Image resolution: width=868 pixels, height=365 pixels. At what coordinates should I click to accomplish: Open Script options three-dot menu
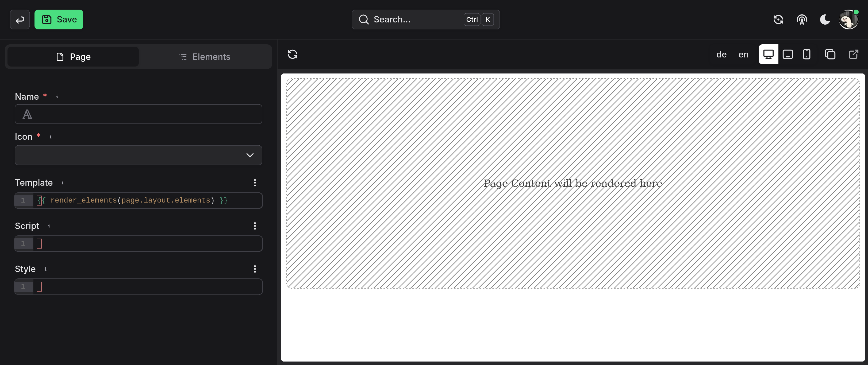point(255,226)
